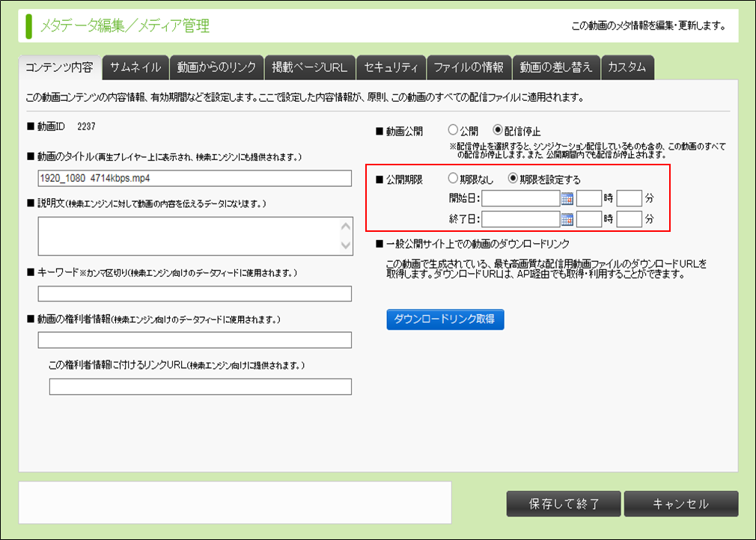Viewport: 756px width, 540px height.
Task: Click the キーワード input field
Action: (195, 294)
